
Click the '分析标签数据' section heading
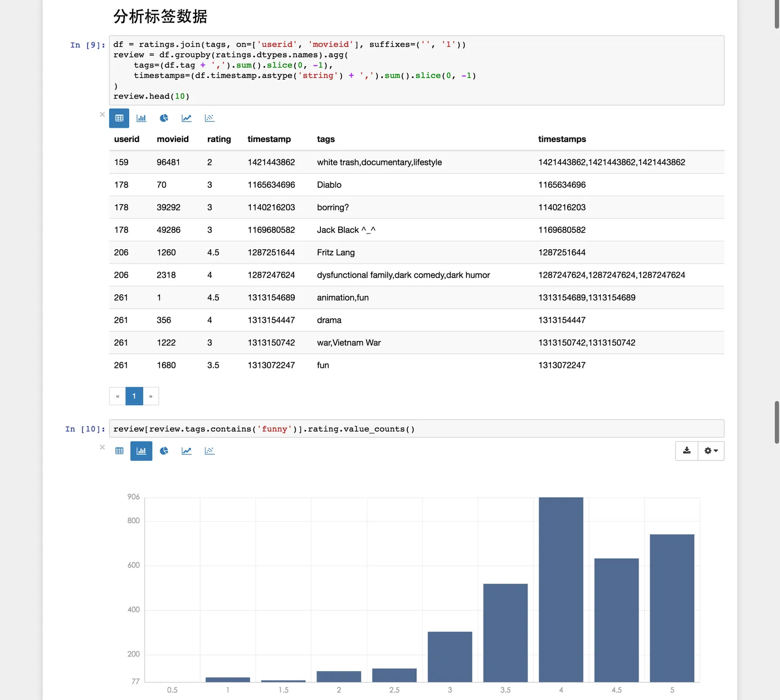coord(160,16)
